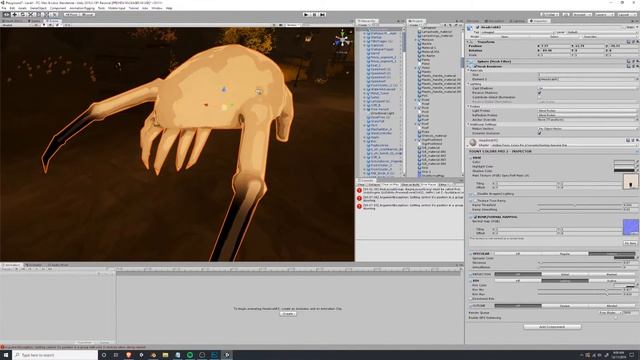Click the Unity icon in the taskbar
Image resolution: width=640 pixels, height=360 pixels.
coord(227,355)
